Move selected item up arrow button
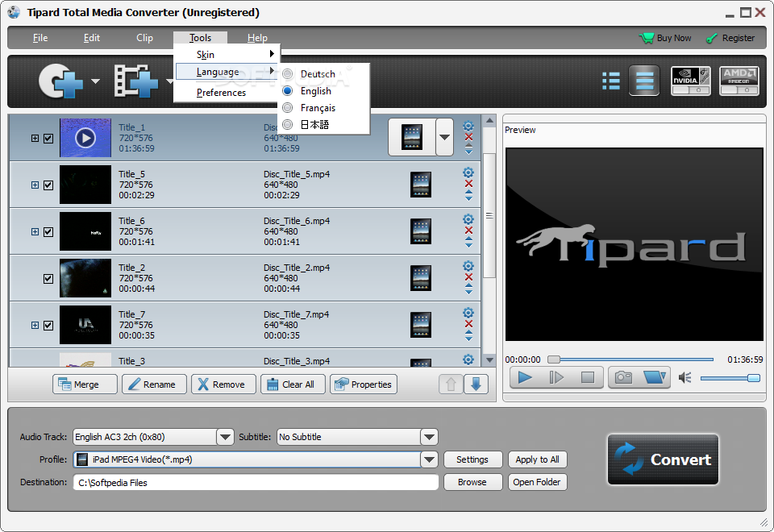 tap(451, 384)
